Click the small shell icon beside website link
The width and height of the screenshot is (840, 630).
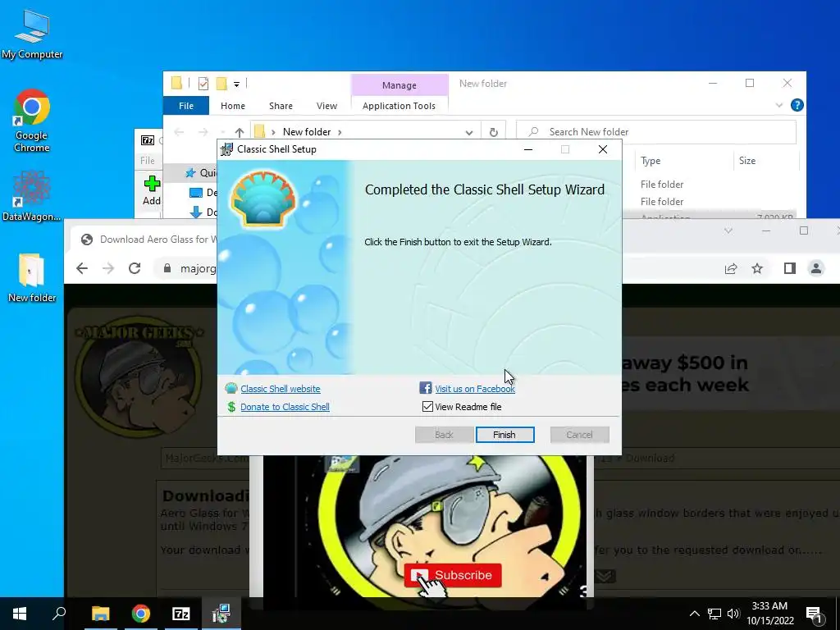coord(231,388)
